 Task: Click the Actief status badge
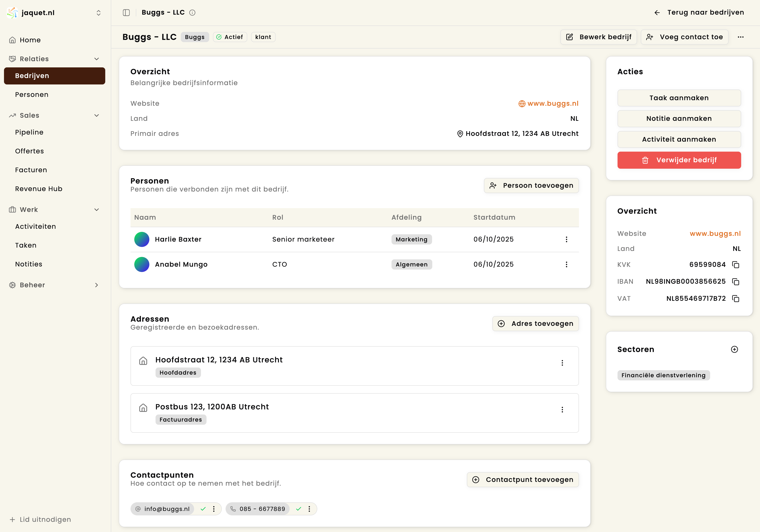click(230, 37)
